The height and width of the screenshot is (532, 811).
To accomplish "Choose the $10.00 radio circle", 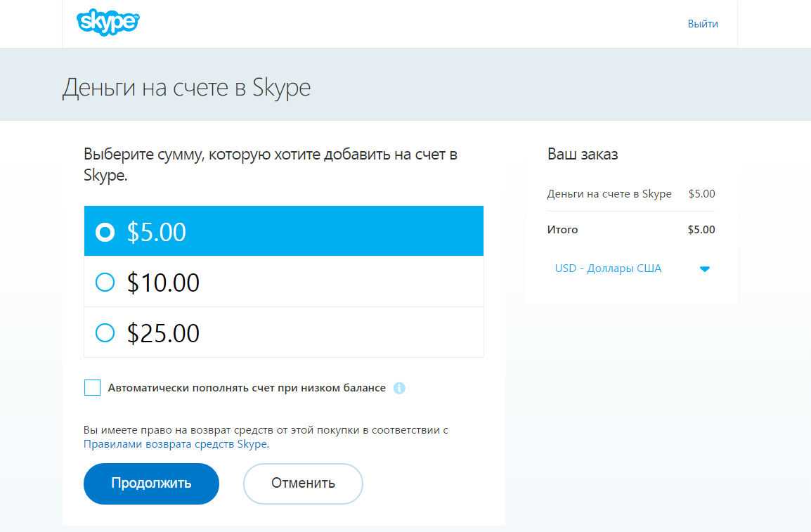I will [105, 283].
